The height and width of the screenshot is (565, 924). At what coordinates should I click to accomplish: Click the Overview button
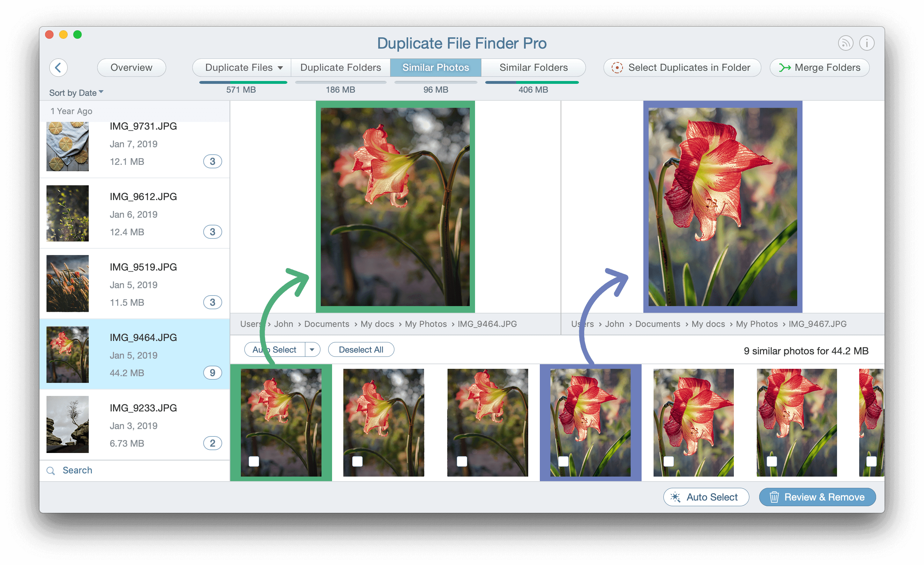click(132, 67)
